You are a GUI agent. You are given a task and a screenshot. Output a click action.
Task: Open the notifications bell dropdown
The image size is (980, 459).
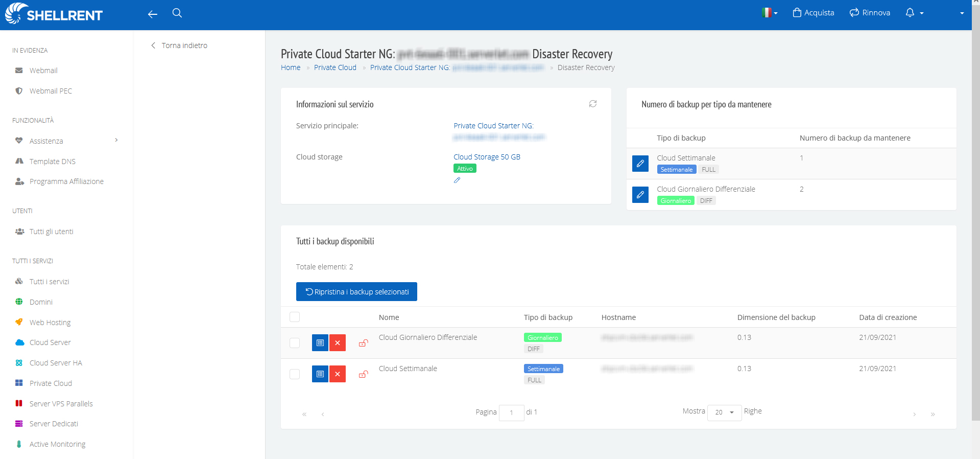[915, 13]
